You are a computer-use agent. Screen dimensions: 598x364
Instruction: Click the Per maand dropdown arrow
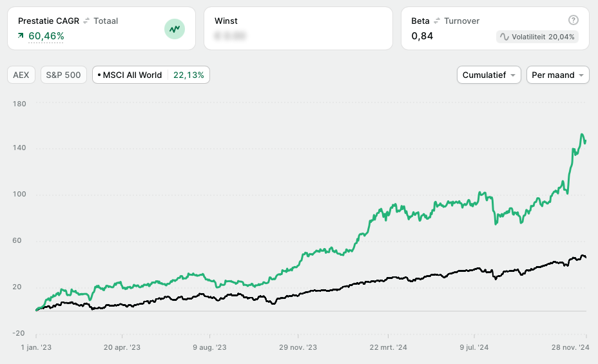tap(581, 75)
